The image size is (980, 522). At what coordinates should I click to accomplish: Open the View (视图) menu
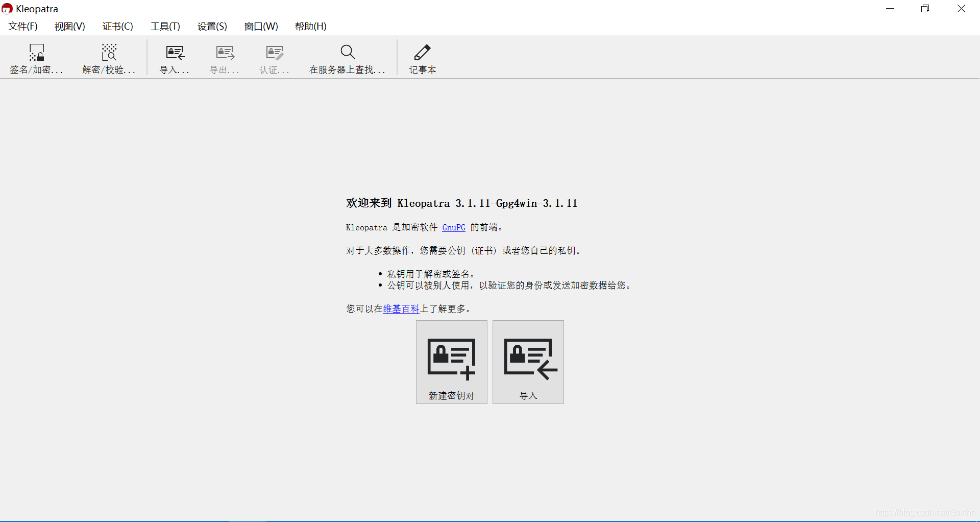[x=70, y=26]
